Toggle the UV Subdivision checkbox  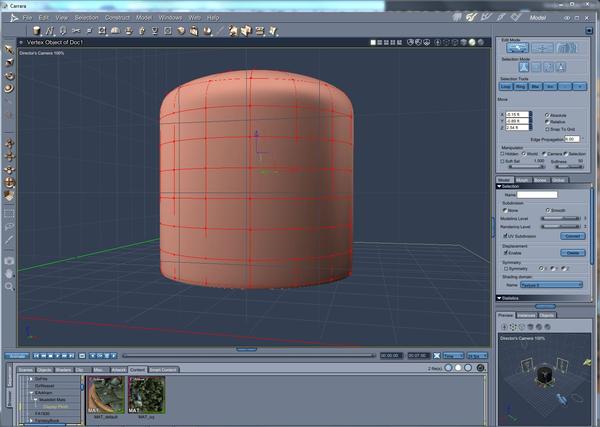click(x=506, y=236)
